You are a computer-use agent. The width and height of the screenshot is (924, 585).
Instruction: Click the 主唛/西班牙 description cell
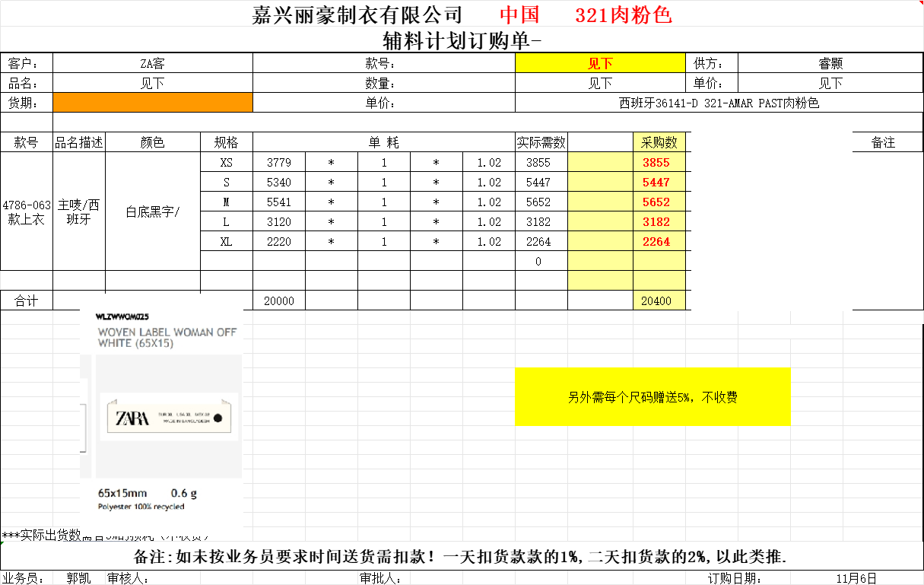click(79, 212)
